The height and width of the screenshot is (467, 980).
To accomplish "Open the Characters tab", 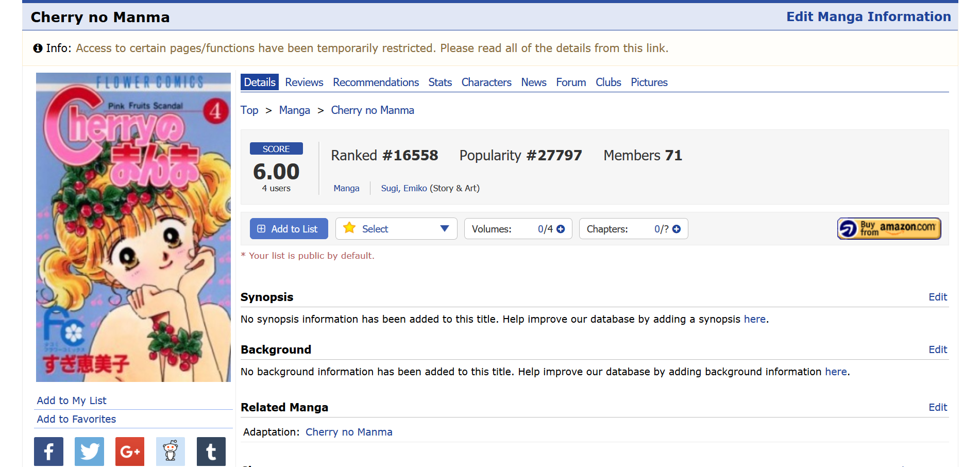I will [486, 82].
